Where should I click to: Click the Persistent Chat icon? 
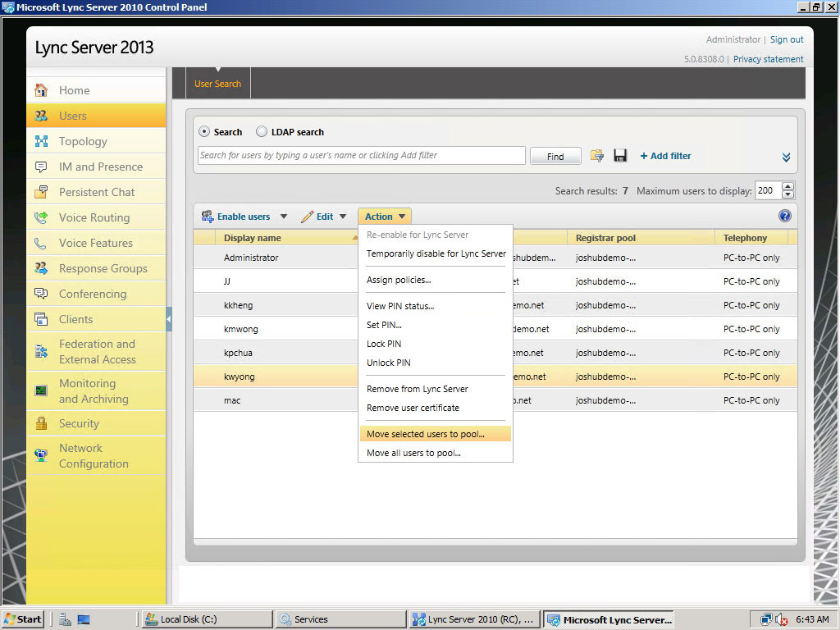[x=41, y=192]
